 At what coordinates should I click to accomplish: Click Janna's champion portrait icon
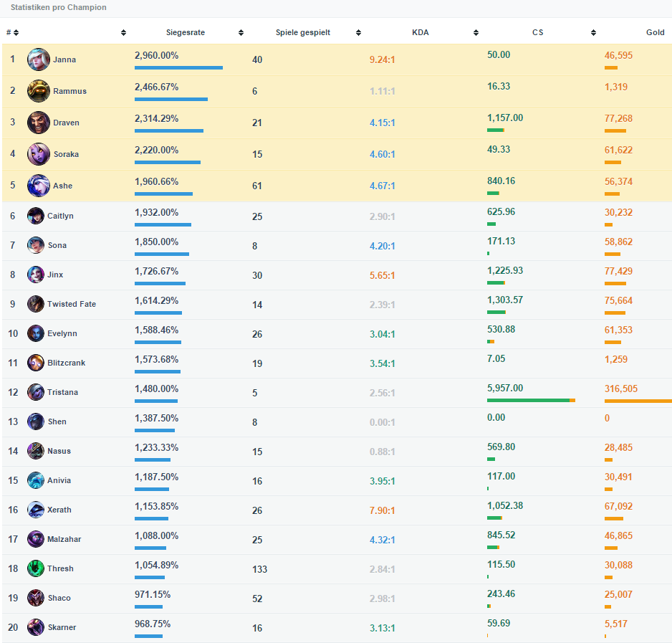coord(39,59)
